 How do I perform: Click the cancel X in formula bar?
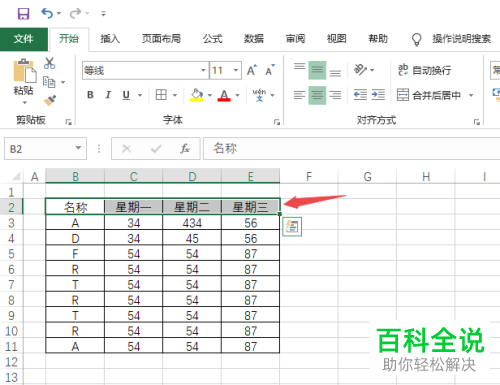pos(126,149)
